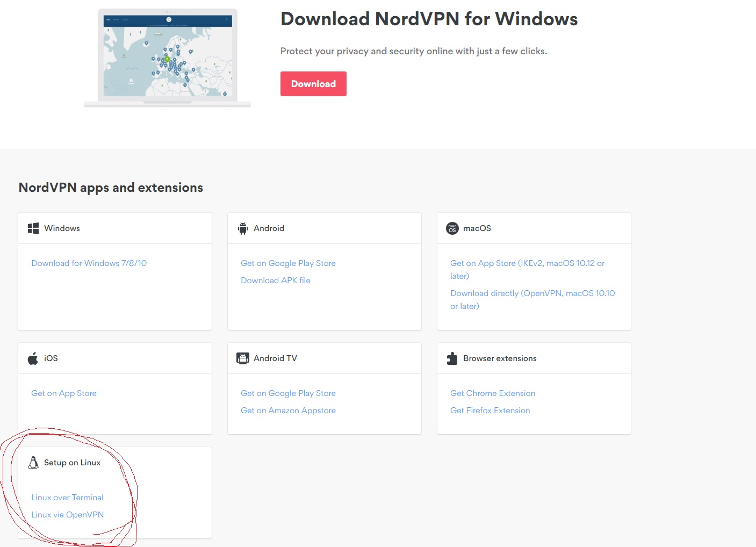Viewport: 756px width, 547px height.
Task: Click the NordVPN apps and extensions heading
Action: coord(111,188)
